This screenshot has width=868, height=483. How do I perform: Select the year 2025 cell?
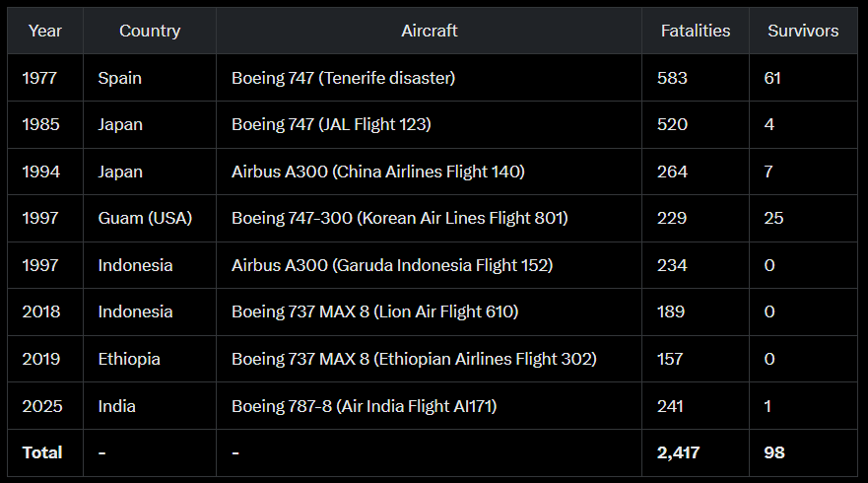[x=45, y=406]
